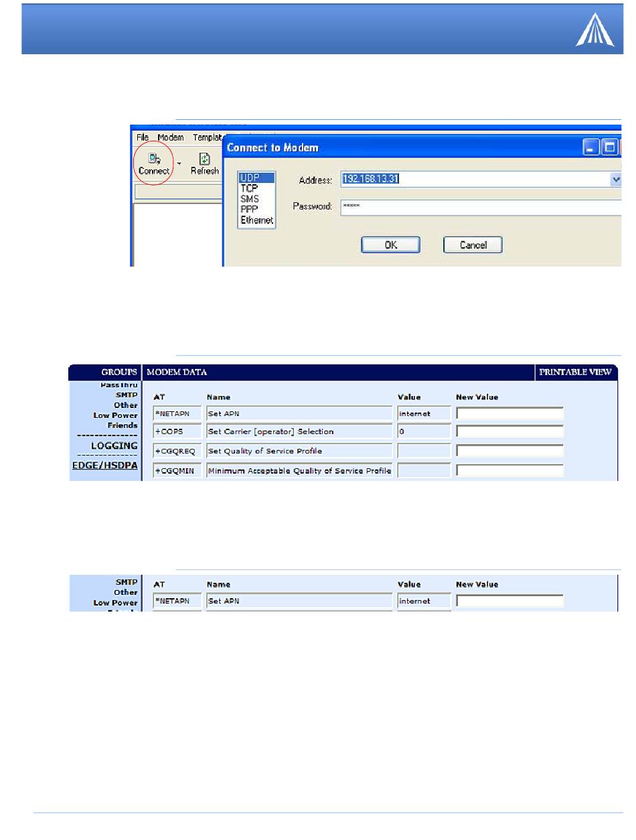Click the MODEM DATA header

[177, 372]
